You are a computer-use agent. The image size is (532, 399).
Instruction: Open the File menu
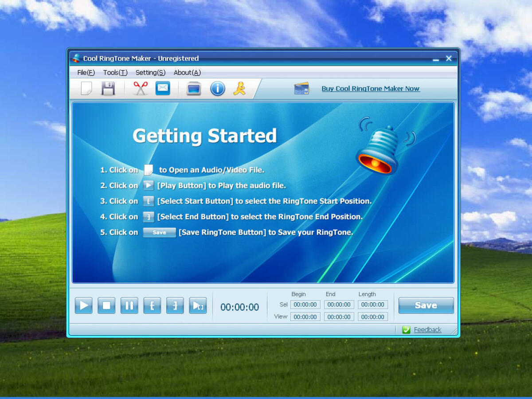[86, 72]
